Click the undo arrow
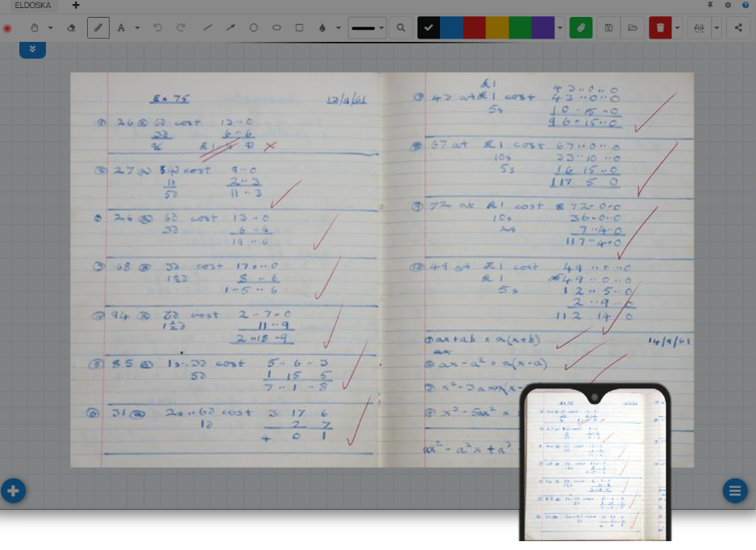Viewport: 756px width, 550px height. click(x=158, y=27)
